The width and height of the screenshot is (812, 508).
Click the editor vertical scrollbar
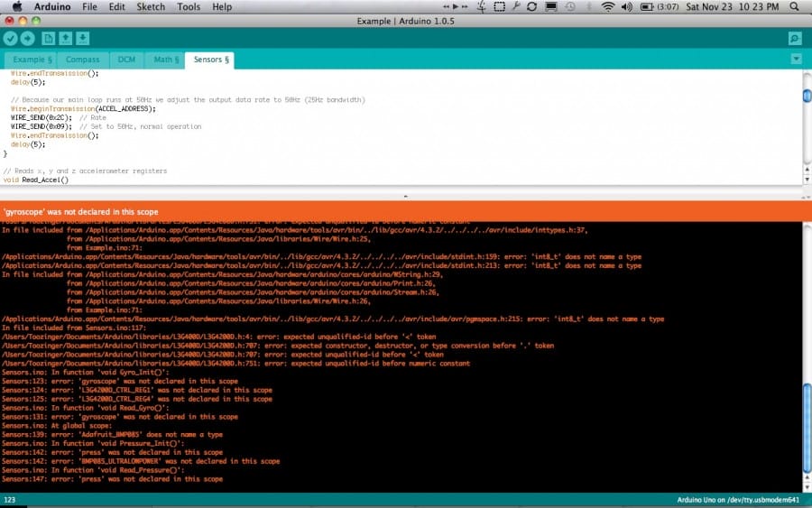(807, 126)
